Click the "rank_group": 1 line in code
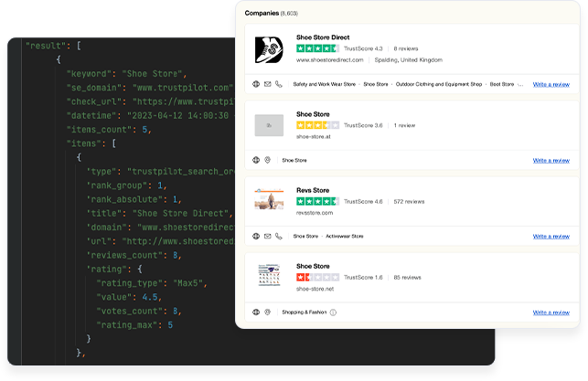 [127, 185]
